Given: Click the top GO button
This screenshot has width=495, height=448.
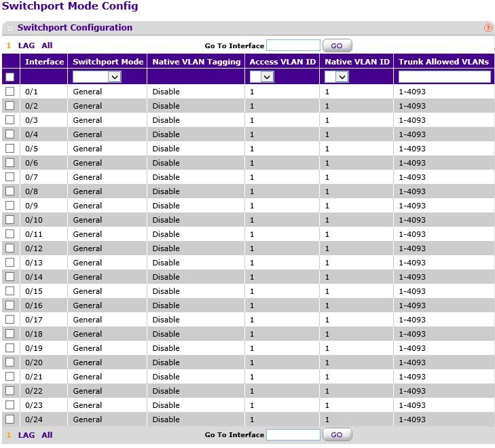Looking at the screenshot, I should (337, 45).
